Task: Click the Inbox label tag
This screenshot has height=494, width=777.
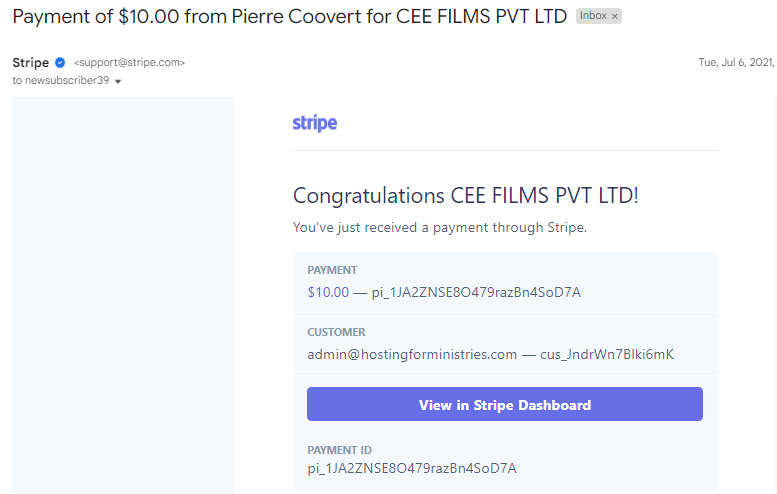Action: [x=593, y=16]
